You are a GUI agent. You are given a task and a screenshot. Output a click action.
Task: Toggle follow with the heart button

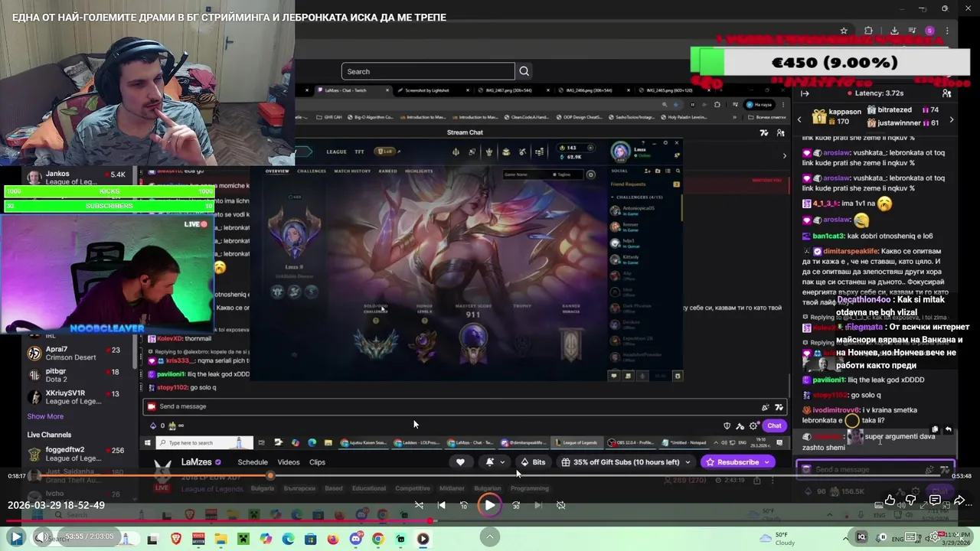(x=460, y=462)
